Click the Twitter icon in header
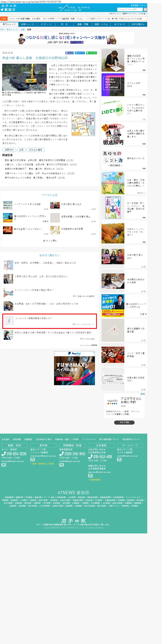This screenshot has height=644, width=162. pos(2,10)
